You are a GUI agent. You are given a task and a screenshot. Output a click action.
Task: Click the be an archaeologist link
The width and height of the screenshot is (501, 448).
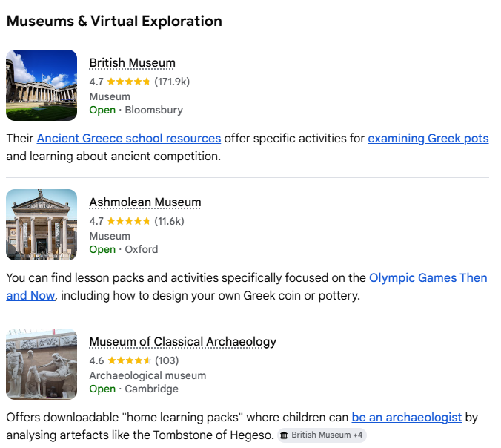[407, 418]
